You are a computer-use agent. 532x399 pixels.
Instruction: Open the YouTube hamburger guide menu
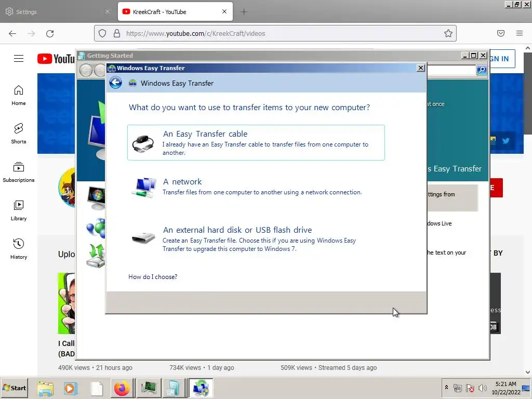tap(19, 58)
